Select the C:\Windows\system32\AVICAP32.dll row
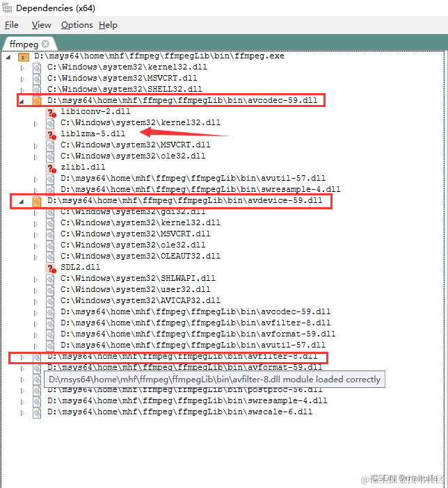 (141, 300)
